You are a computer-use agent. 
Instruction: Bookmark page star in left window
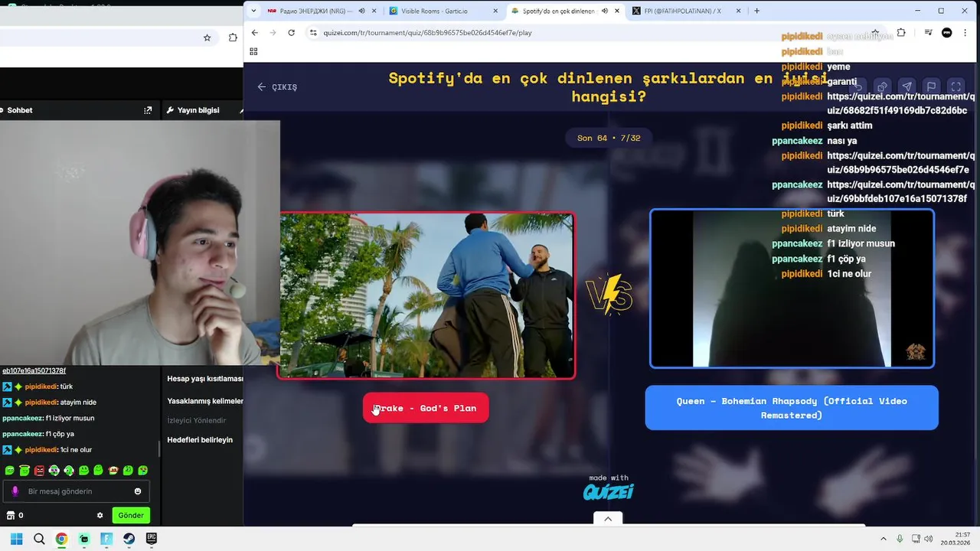point(207,37)
